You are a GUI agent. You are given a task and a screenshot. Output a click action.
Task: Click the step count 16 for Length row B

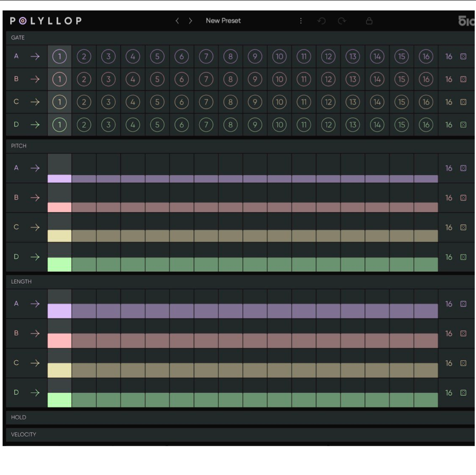(449, 334)
